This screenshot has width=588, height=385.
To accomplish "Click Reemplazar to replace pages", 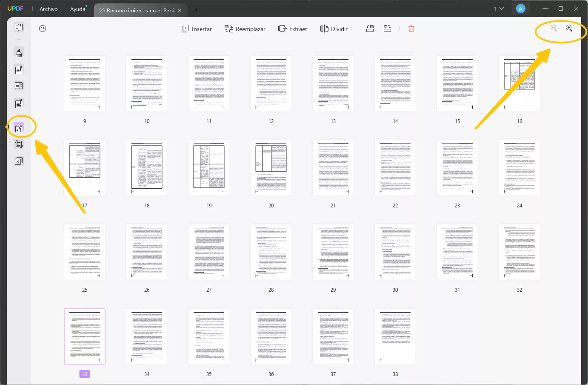I will (x=245, y=29).
